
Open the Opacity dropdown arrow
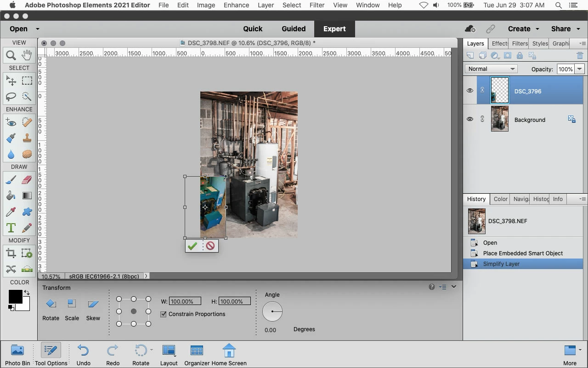click(x=580, y=69)
